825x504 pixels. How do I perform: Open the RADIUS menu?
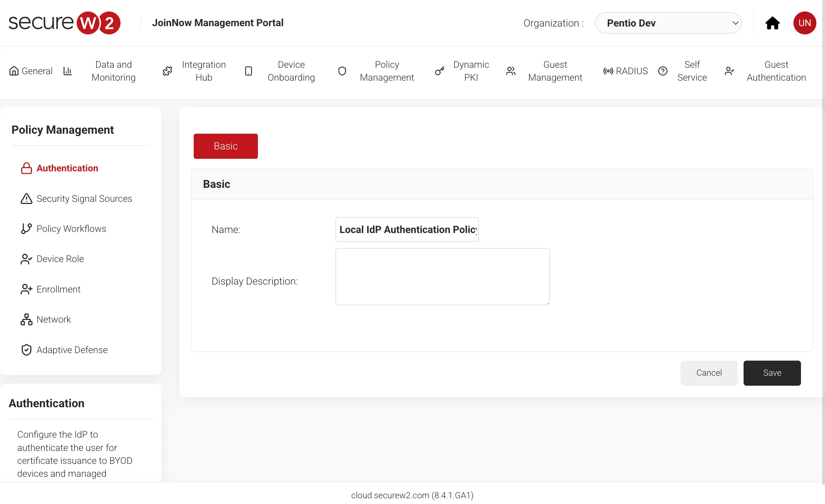coord(632,71)
